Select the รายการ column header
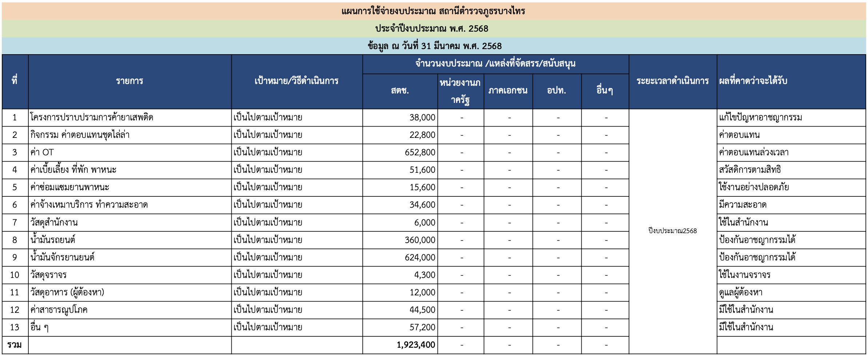 click(130, 81)
